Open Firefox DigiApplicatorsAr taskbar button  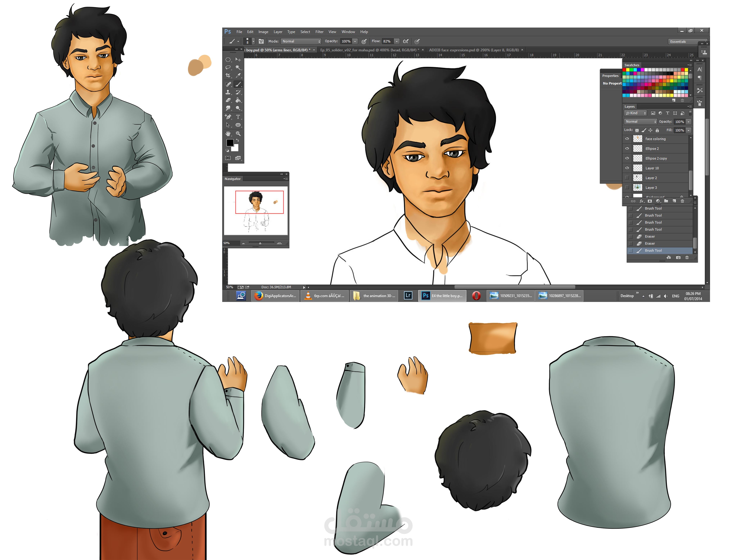(275, 296)
